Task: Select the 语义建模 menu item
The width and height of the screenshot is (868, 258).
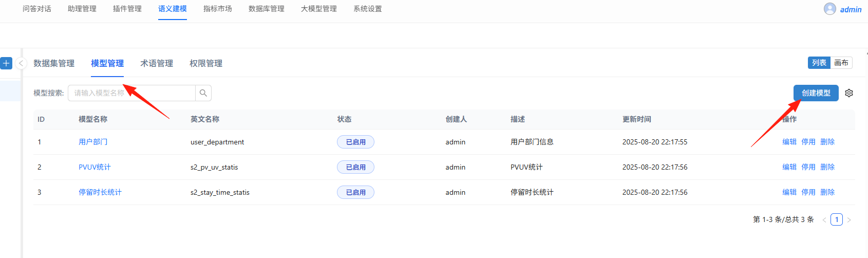Action: coord(173,9)
